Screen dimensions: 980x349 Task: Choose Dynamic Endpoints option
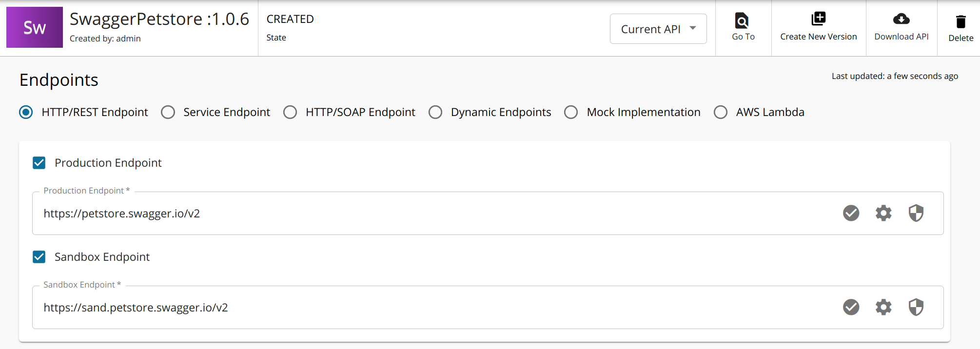coord(435,112)
